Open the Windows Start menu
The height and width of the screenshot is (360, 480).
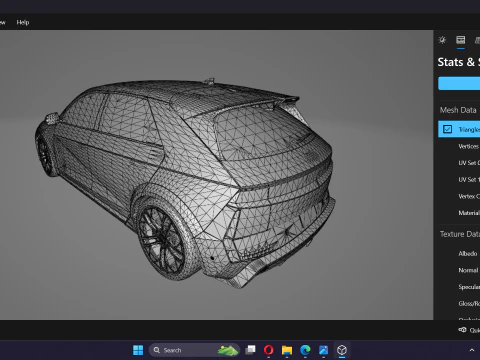click(138, 350)
